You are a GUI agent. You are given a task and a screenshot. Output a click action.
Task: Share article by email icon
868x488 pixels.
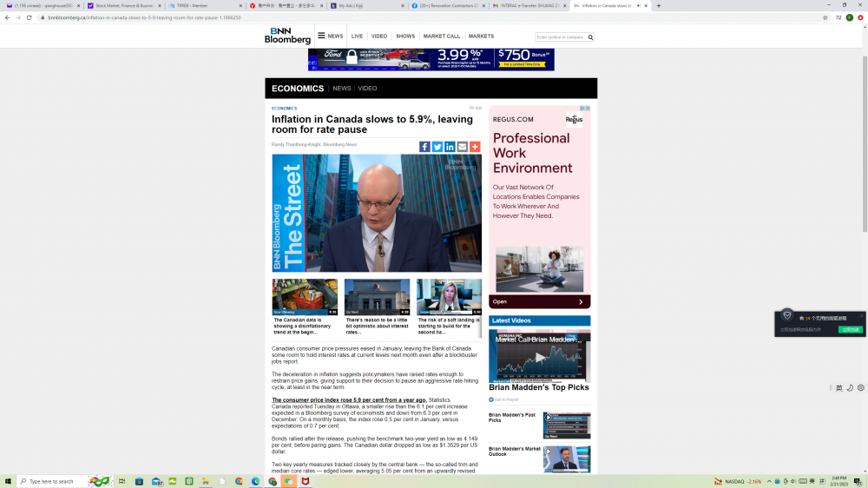point(463,147)
